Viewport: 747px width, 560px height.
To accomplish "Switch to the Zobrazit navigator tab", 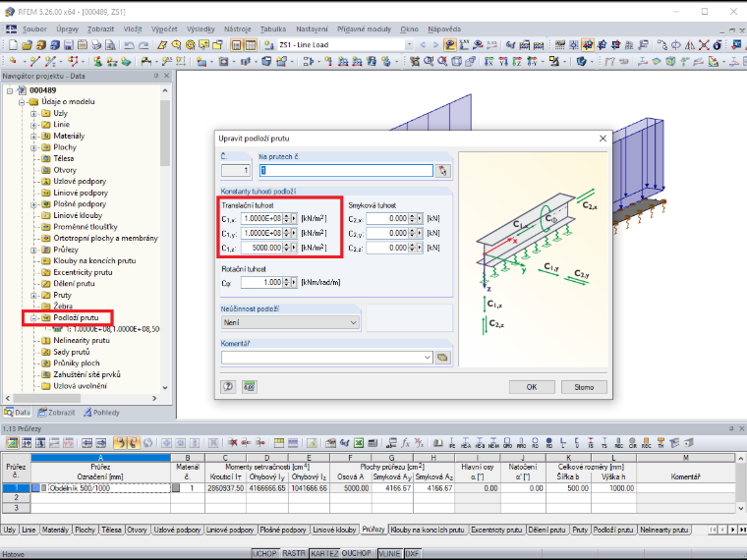I will click(x=57, y=413).
